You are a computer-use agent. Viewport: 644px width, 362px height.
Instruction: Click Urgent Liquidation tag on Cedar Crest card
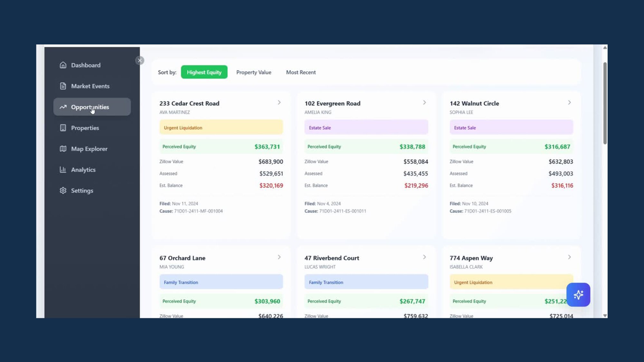tap(221, 128)
